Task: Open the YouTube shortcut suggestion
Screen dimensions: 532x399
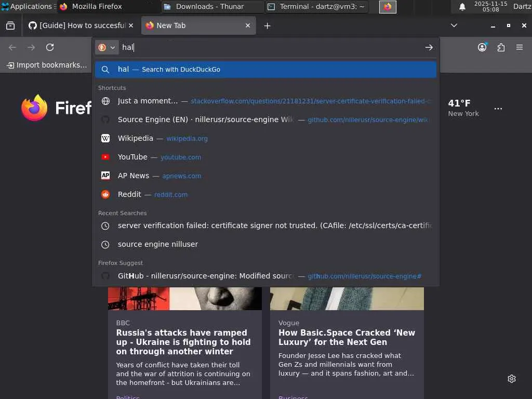Action: [265, 157]
